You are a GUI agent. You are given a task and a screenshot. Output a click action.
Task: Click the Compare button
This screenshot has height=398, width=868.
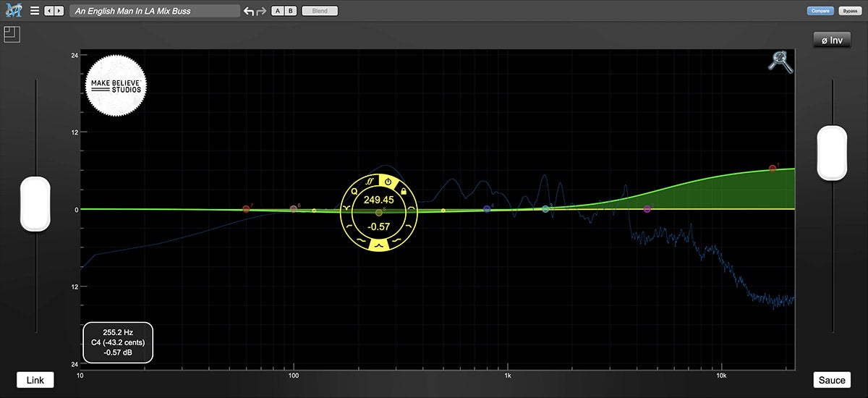[820, 11]
